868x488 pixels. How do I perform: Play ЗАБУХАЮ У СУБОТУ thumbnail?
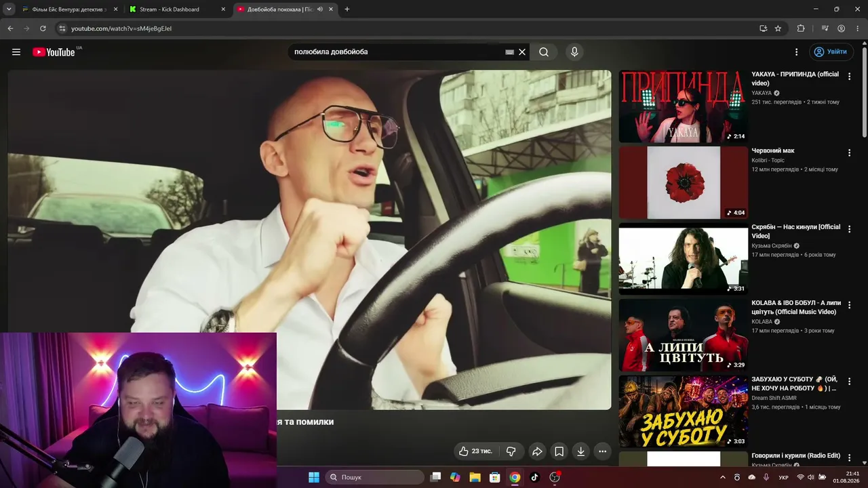pos(683,411)
